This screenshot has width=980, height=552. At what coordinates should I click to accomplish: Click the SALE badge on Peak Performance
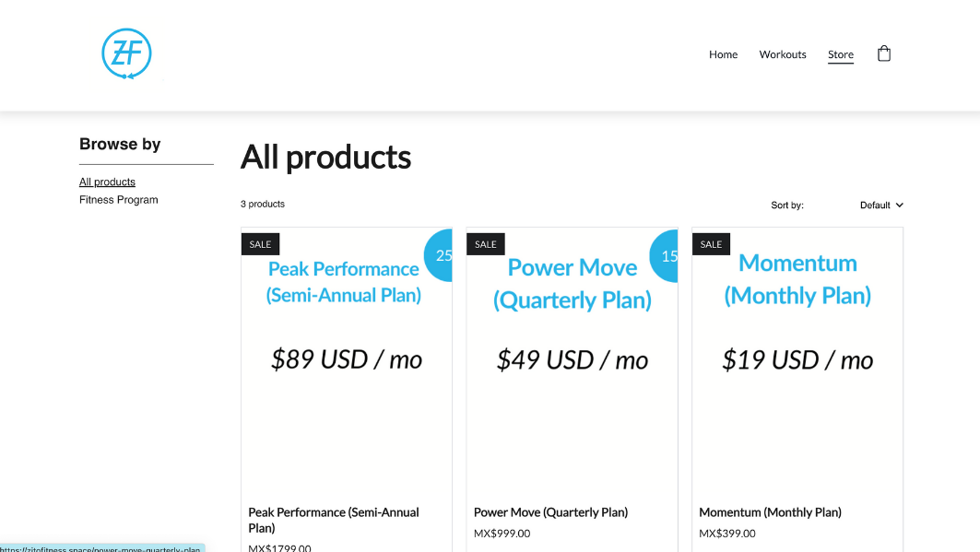(x=261, y=244)
